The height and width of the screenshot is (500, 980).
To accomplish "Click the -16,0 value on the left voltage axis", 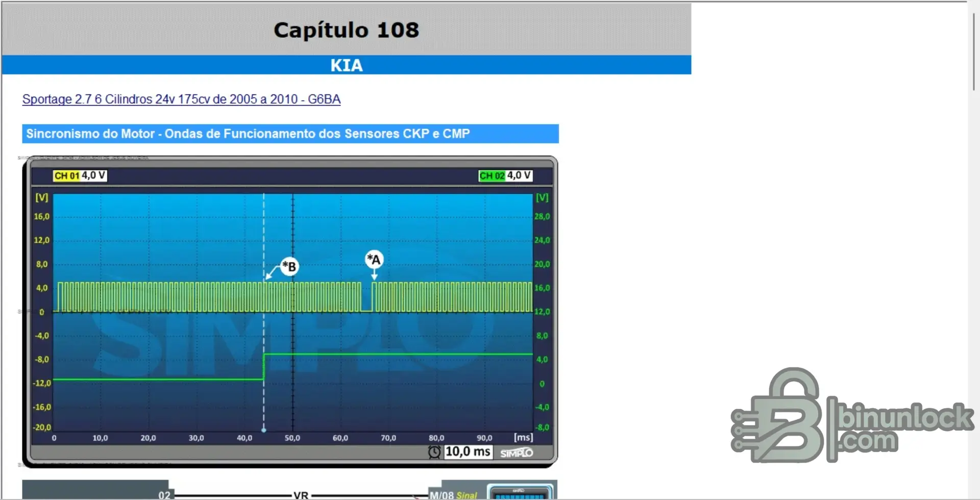I will 42,407.
